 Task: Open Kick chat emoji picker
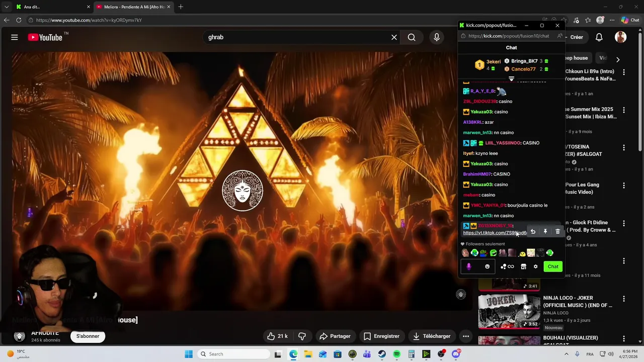click(487, 266)
